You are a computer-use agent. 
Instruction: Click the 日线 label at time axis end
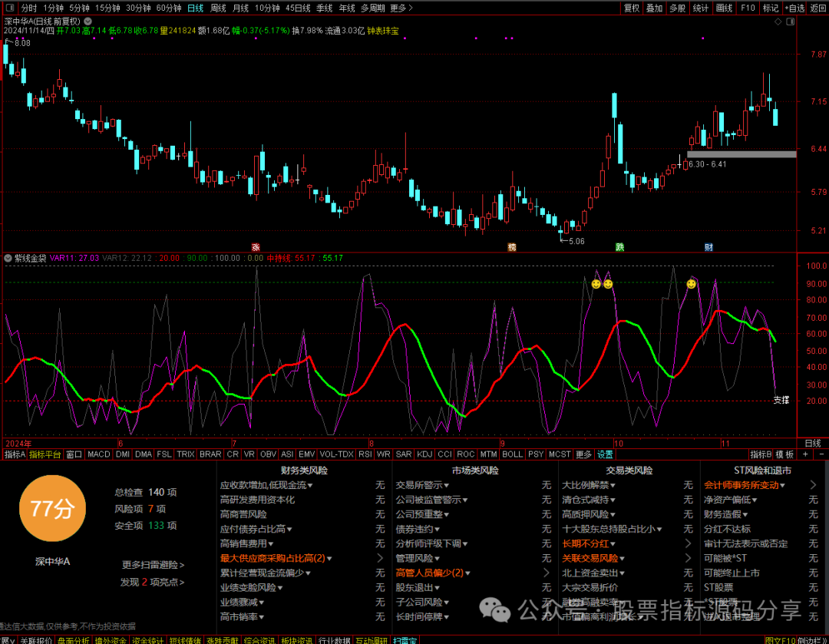[x=813, y=443]
